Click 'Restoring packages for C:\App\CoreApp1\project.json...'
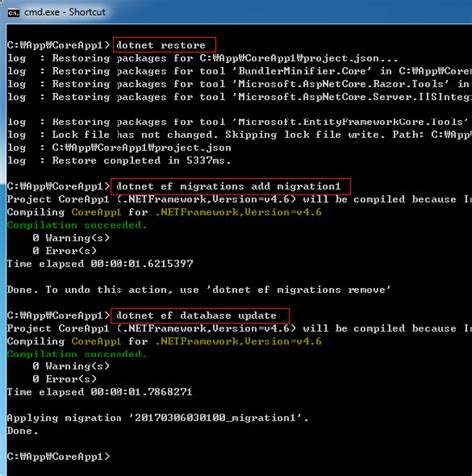This screenshot has width=472, height=476. (202, 58)
